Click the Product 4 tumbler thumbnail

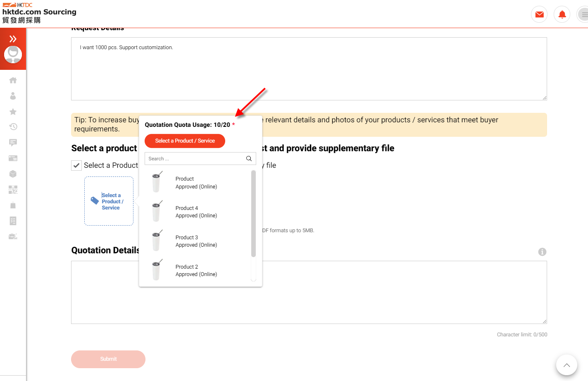tap(156, 212)
